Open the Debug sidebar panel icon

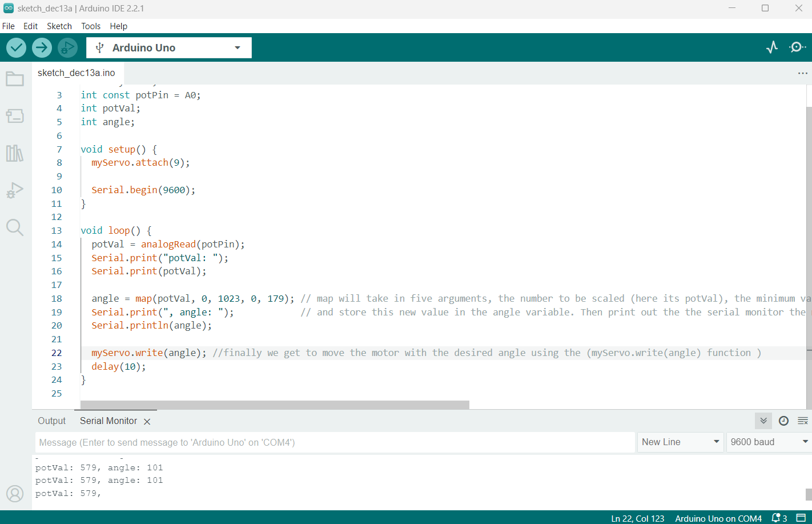point(15,190)
